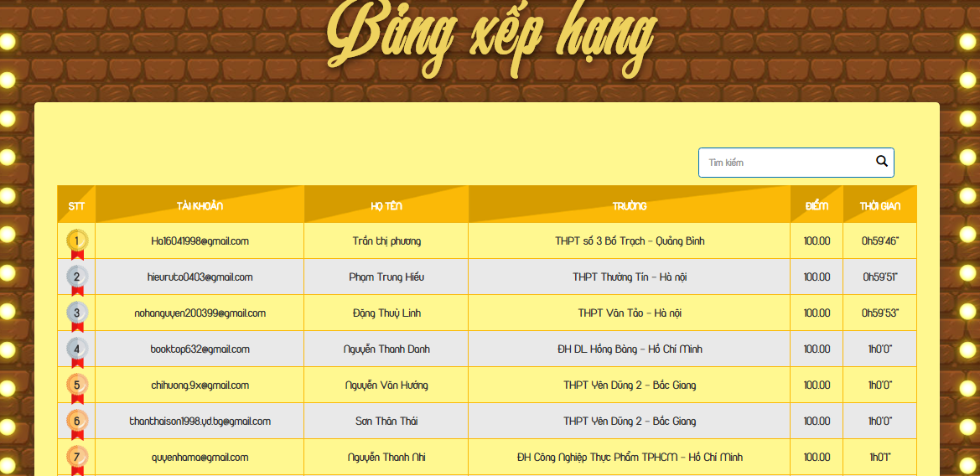Viewport: 980px width, 476px height.
Task: Select account thanthaison1998.yd.bg@gmail.com
Action: 200,422
